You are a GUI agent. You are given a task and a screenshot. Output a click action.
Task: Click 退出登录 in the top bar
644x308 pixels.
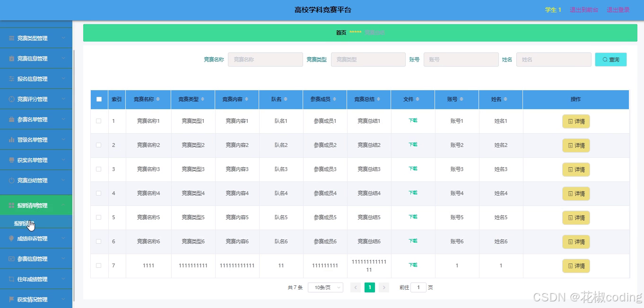click(618, 9)
